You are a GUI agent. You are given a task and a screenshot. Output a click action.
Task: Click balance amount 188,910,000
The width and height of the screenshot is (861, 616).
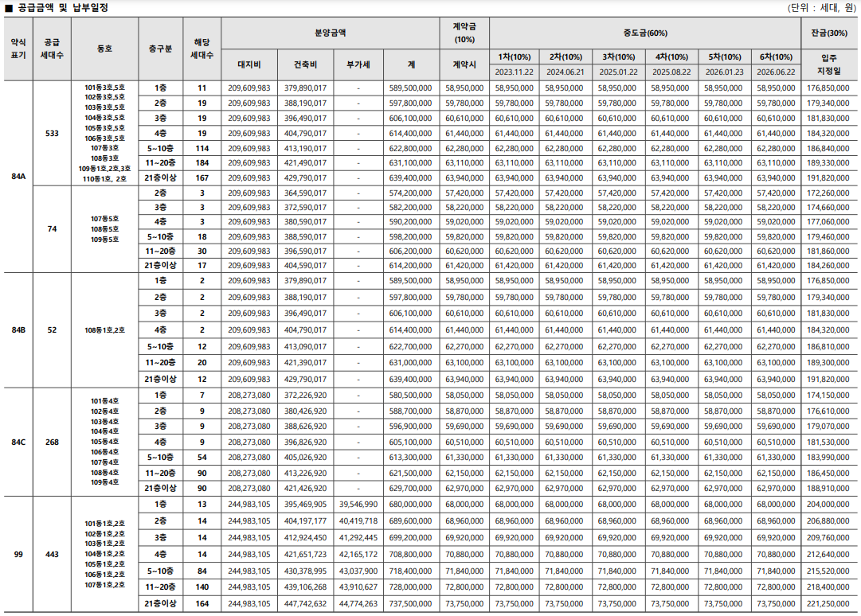(828, 488)
